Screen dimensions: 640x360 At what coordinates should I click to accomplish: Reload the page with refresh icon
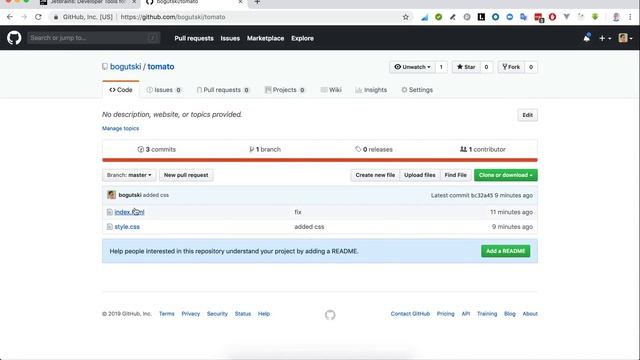click(x=38, y=17)
